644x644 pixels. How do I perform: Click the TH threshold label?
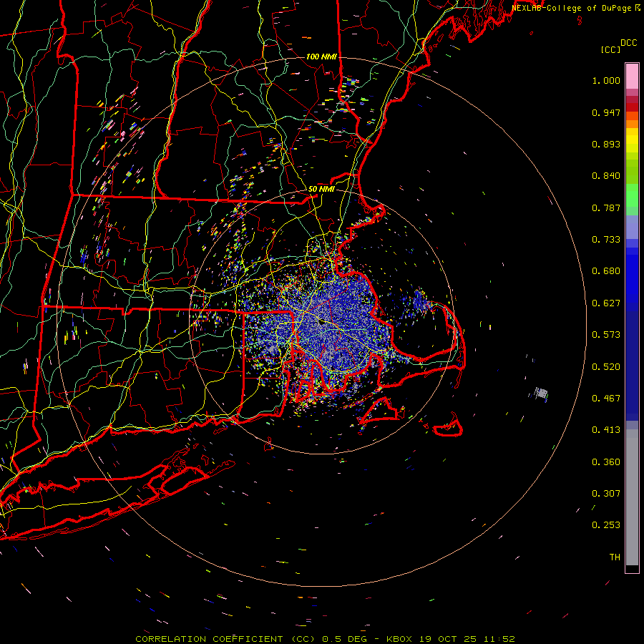pyautogui.click(x=615, y=557)
